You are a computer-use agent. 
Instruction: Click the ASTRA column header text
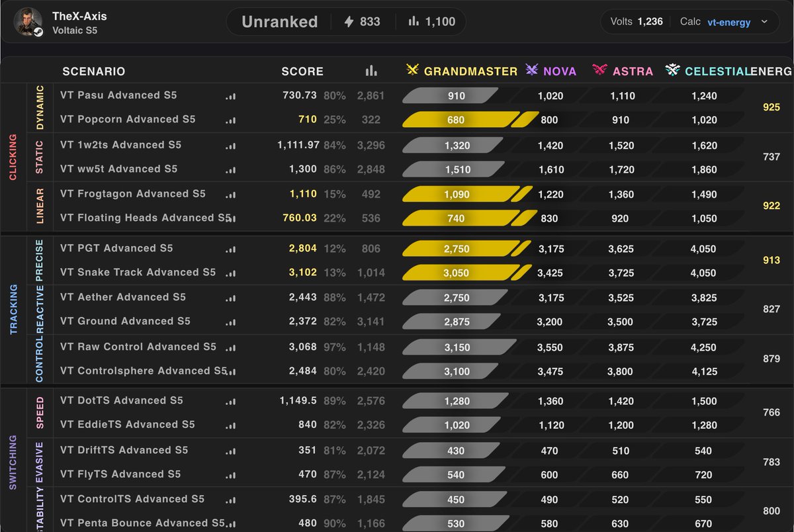(x=633, y=71)
